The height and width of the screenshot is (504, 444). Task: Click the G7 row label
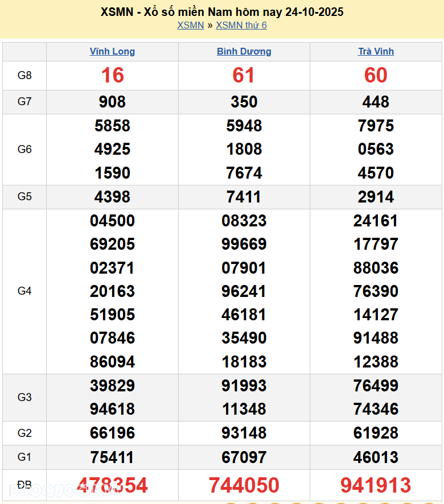[24, 102]
